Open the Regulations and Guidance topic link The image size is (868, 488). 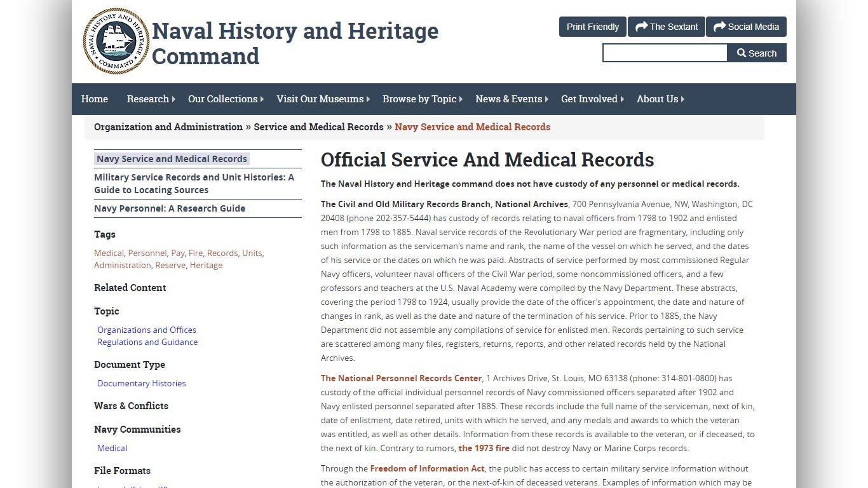(147, 342)
